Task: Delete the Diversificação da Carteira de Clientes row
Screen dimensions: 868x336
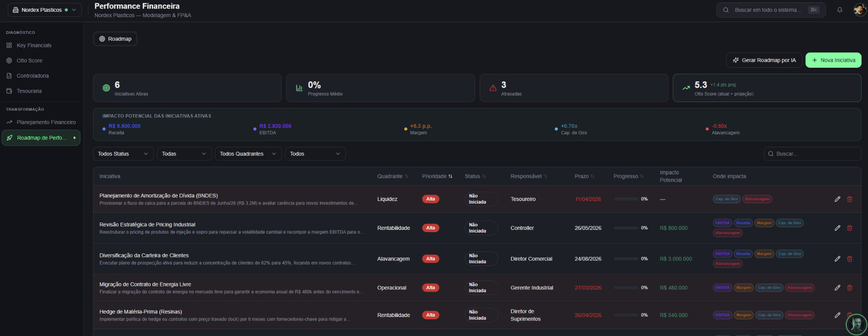Action: [849, 259]
